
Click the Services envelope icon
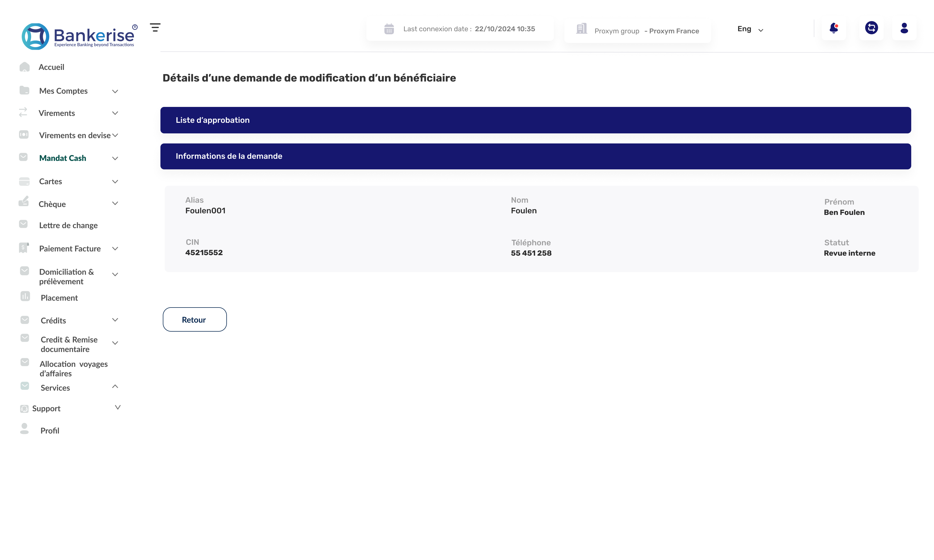25,386
